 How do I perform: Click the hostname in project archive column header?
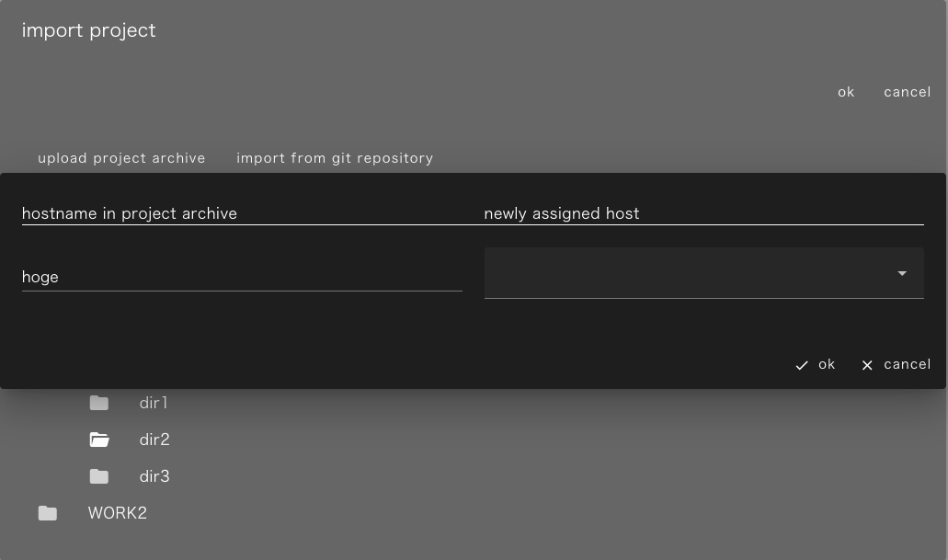[x=130, y=213]
